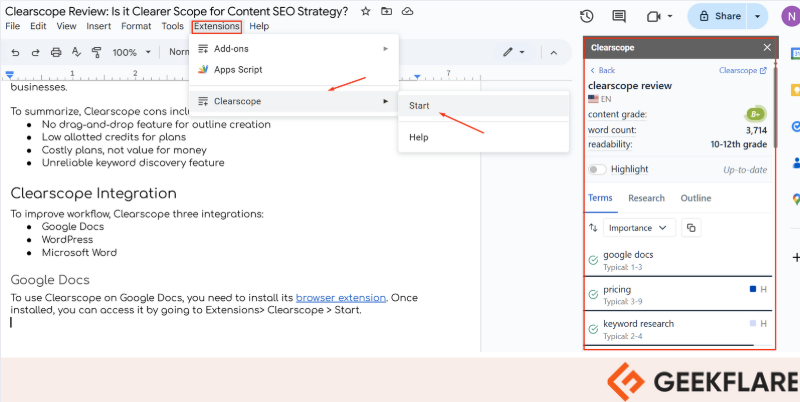Check the cloud save status icon

click(x=407, y=11)
